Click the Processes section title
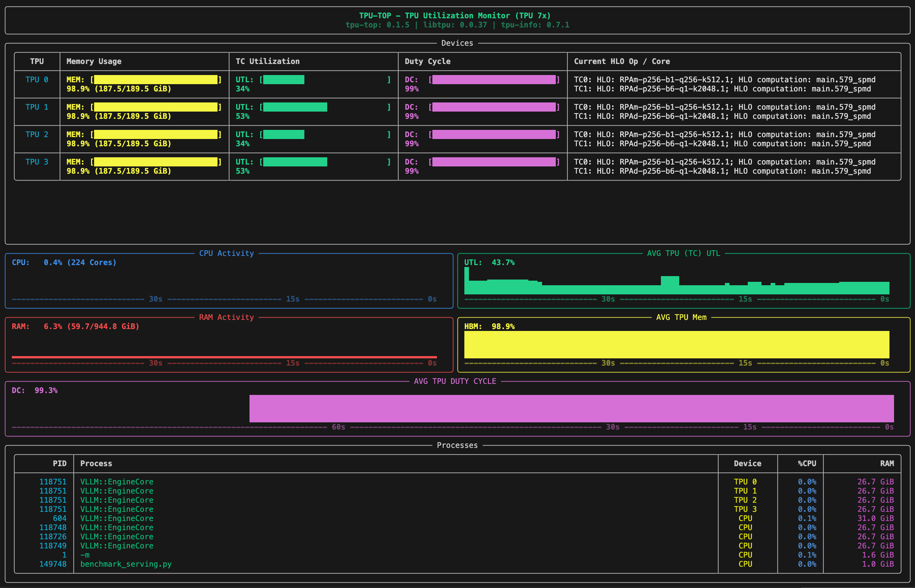This screenshot has width=915, height=588. tap(457, 445)
